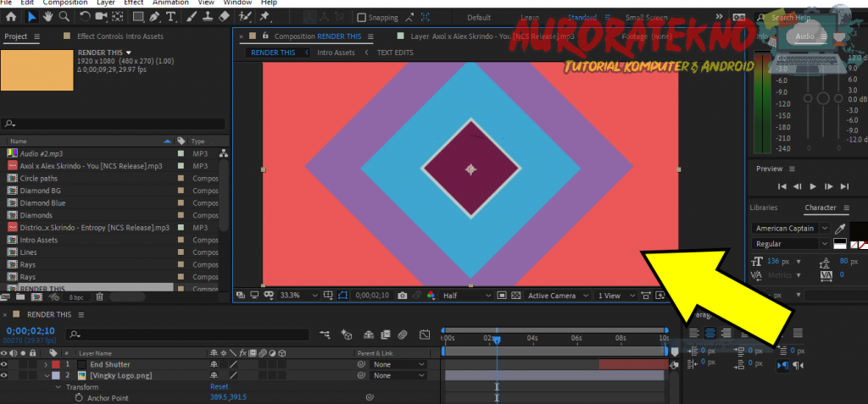Click the Graph Editor icon in timeline
The image size is (868, 404).
click(x=425, y=335)
